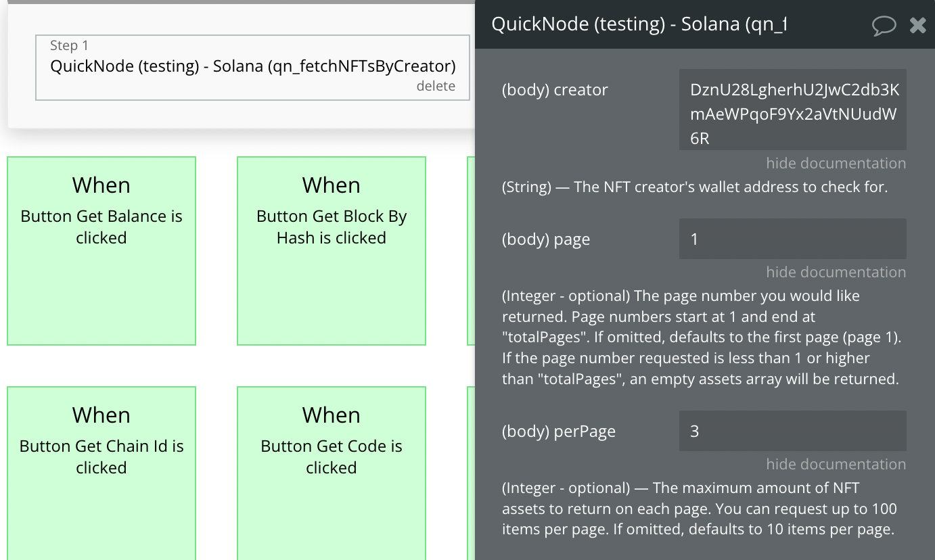Hide documentation under page field
This screenshot has height=560, width=935.
[x=836, y=272]
